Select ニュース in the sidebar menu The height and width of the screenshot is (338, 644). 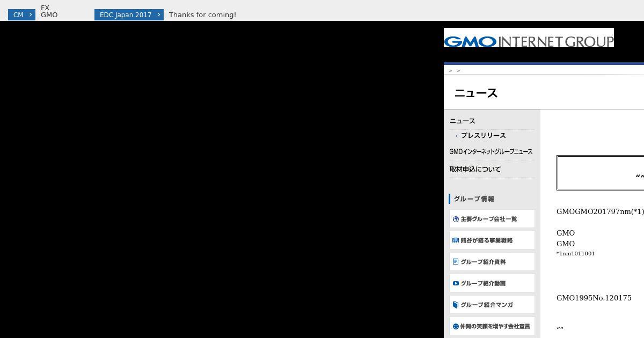[463, 121]
